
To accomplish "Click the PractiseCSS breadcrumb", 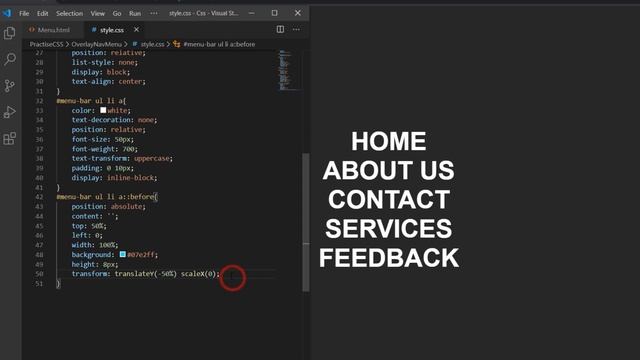I will click(x=46, y=44).
